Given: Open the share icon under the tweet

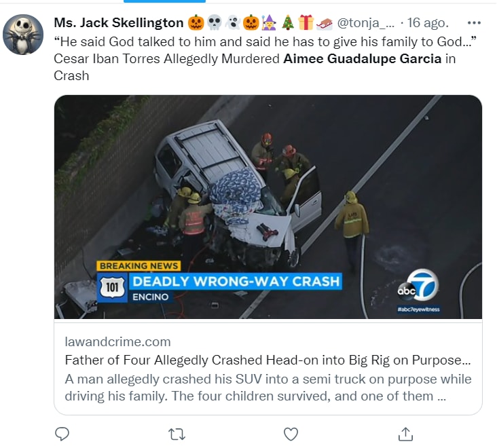Looking at the screenshot, I should [405, 433].
